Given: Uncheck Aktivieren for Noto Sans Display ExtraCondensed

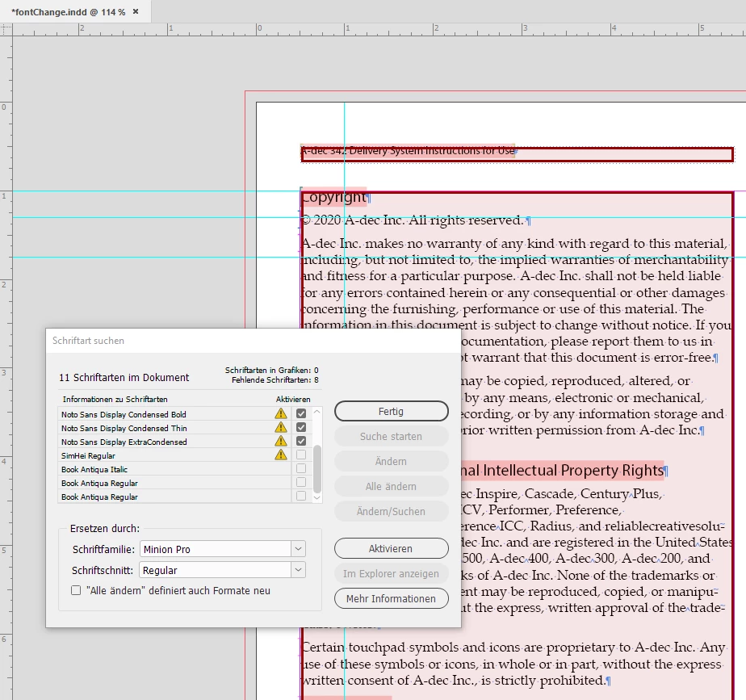Looking at the screenshot, I should coord(301,441).
